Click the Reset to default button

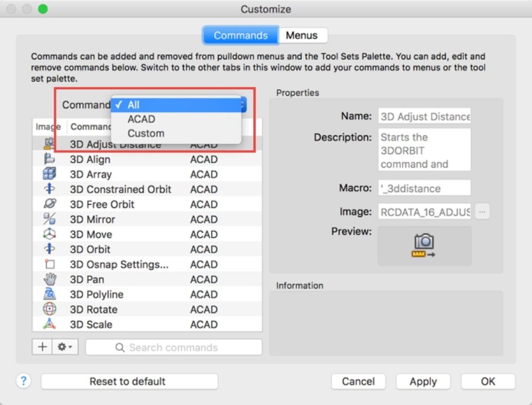(129, 381)
